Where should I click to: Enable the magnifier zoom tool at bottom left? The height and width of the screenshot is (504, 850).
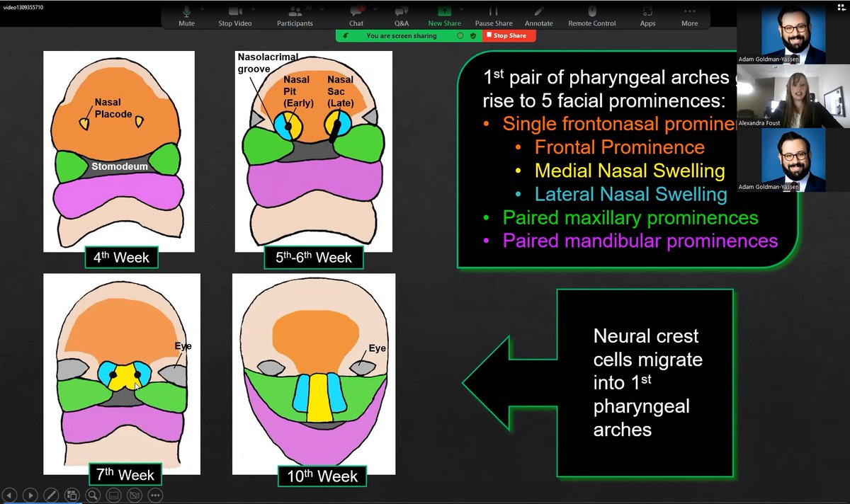click(x=93, y=495)
